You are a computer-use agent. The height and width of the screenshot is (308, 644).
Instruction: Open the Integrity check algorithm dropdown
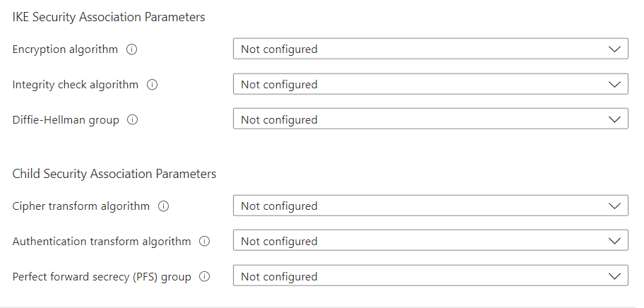[430, 85]
